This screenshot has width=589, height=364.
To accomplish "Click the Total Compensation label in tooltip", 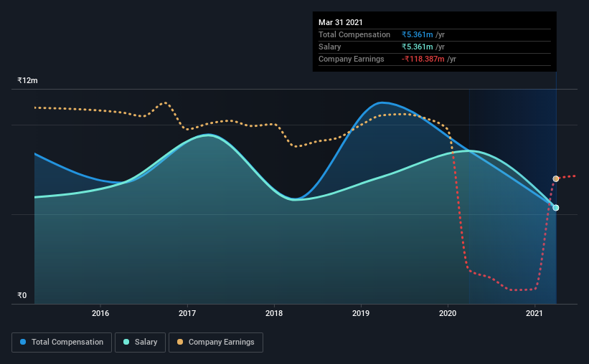I will coord(354,34).
